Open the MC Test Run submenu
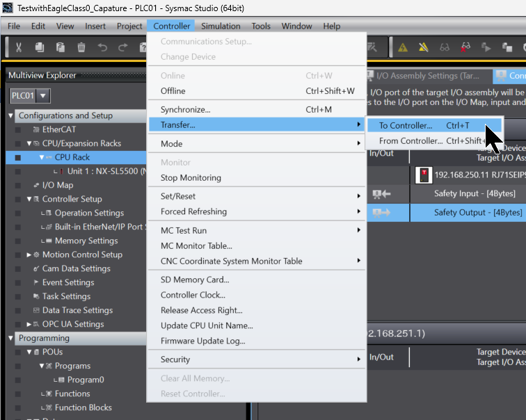The width and height of the screenshot is (526, 420). 257,231
